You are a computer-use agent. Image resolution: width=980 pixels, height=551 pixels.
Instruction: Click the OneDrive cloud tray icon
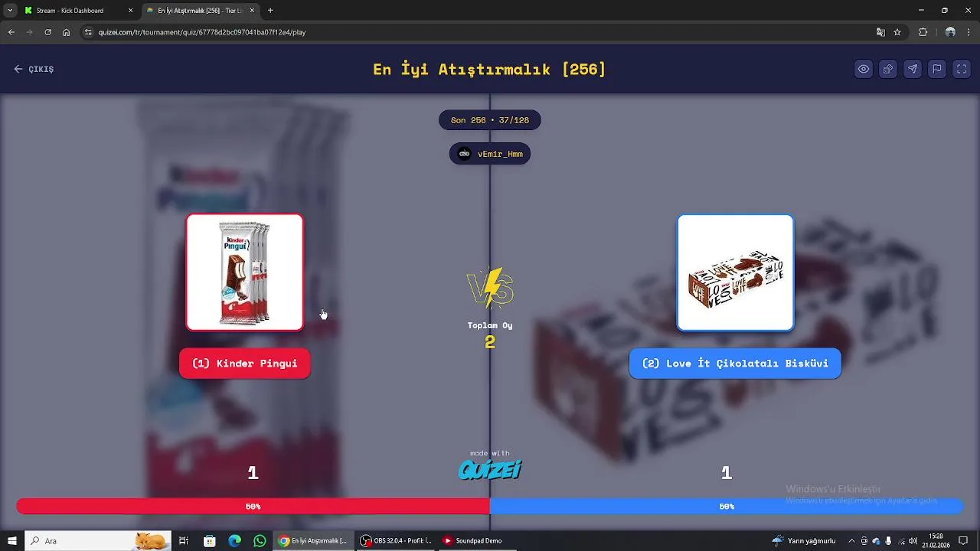click(x=877, y=541)
